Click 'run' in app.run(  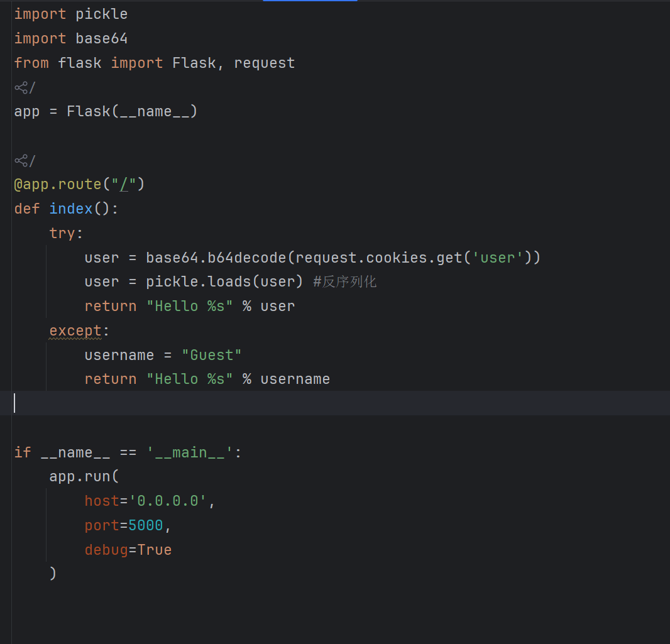pos(97,477)
